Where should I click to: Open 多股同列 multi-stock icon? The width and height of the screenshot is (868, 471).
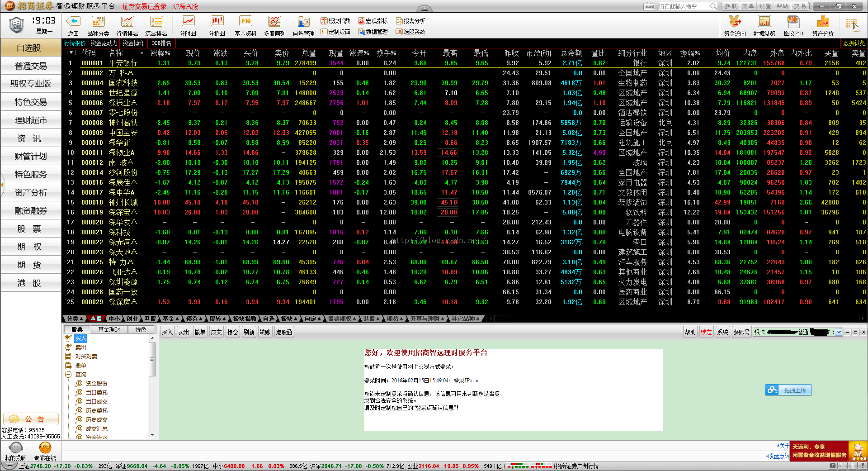click(x=274, y=21)
